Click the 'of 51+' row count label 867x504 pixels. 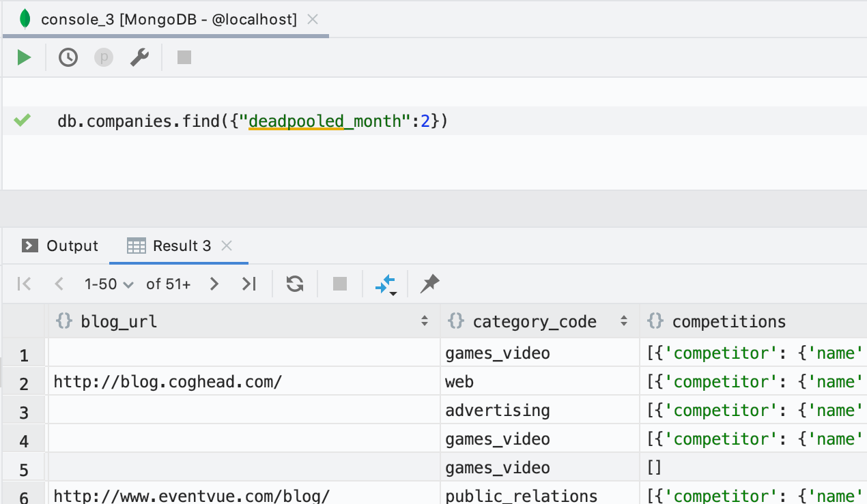coord(168,284)
